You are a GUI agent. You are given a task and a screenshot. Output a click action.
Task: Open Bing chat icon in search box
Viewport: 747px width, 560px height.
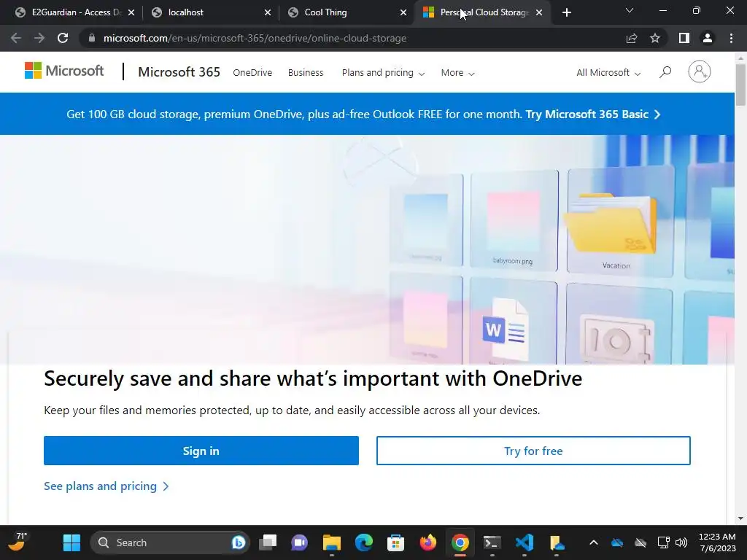(239, 542)
